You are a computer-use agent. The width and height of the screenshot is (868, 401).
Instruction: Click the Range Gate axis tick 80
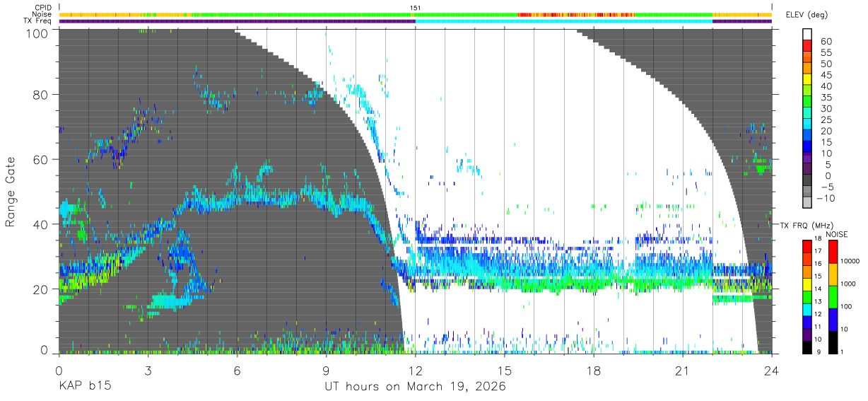41,94
